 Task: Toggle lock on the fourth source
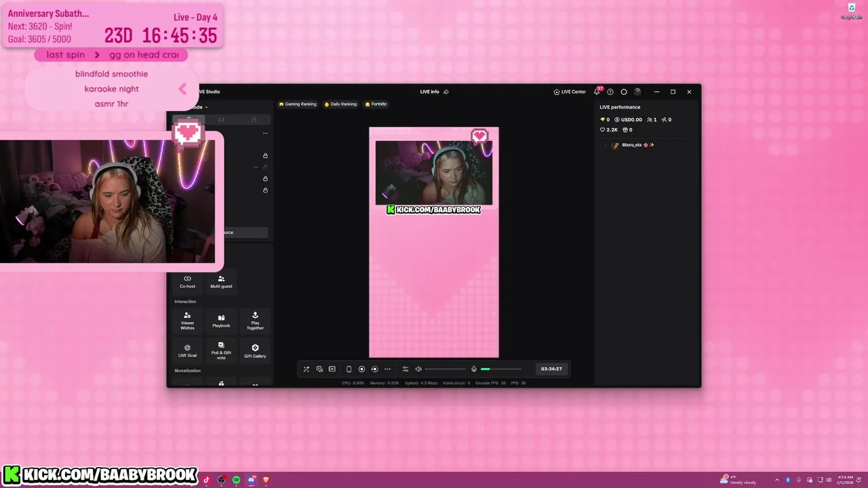coord(265,190)
